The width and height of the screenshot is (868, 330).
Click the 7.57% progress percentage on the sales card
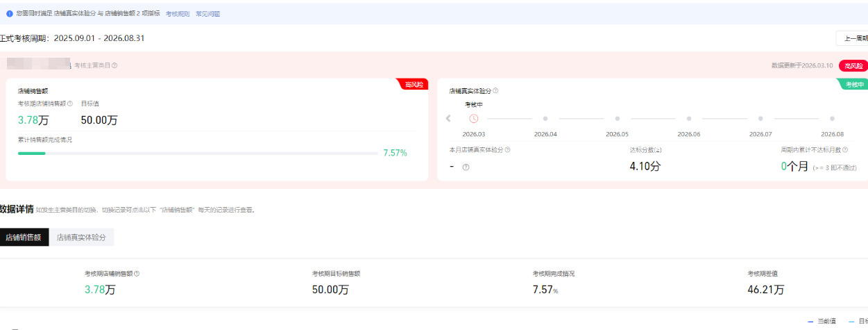[395, 153]
